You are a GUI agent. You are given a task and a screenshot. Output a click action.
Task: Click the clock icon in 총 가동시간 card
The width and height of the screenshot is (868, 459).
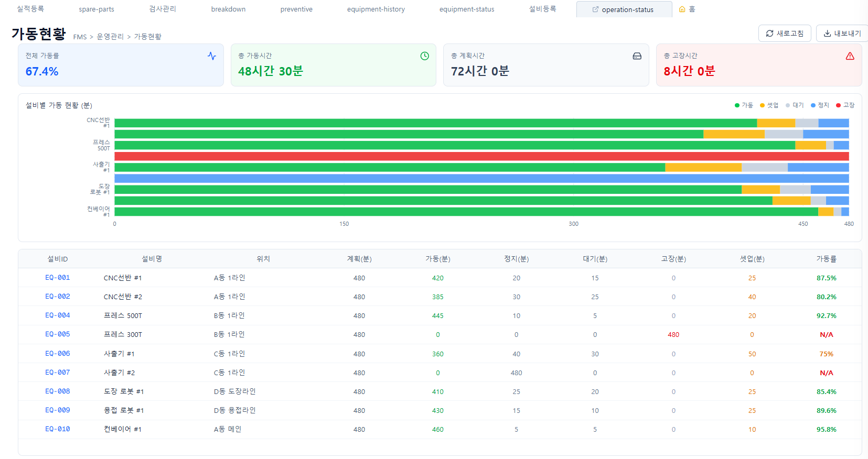[424, 56]
